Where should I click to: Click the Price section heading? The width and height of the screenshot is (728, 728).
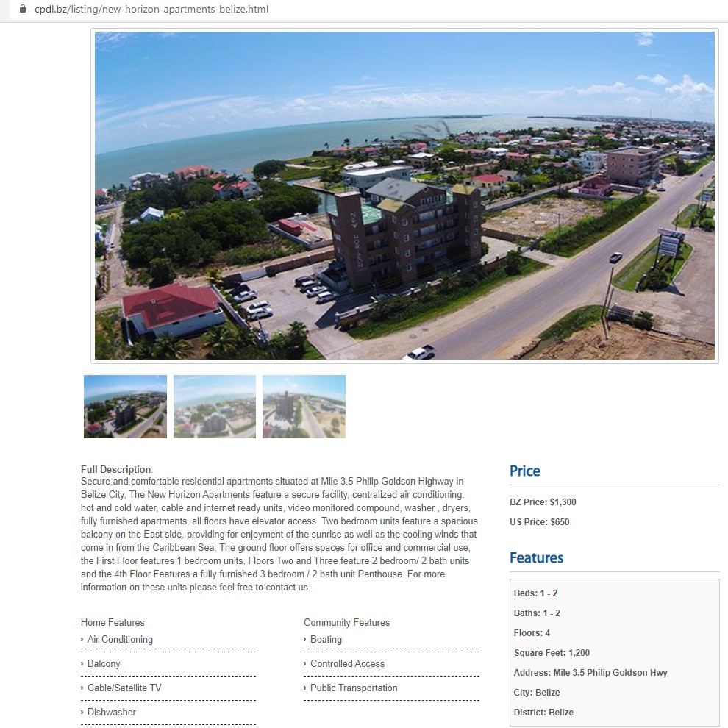[x=524, y=471]
